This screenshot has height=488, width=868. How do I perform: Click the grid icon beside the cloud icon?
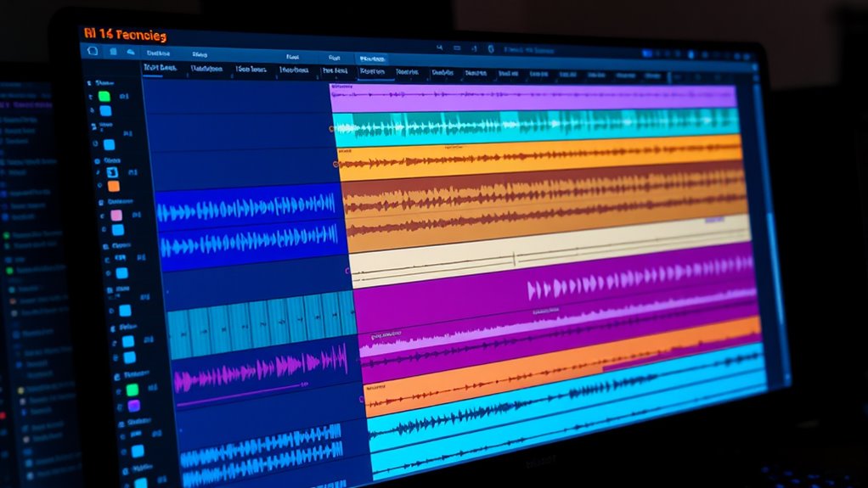point(113,52)
